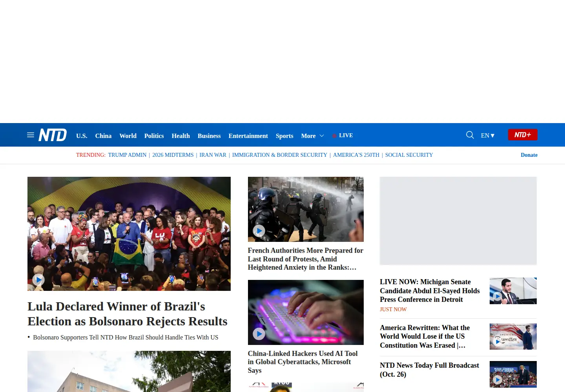Watch the LIVE stream link
This screenshot has width=565, height=392.
point(343,135)
